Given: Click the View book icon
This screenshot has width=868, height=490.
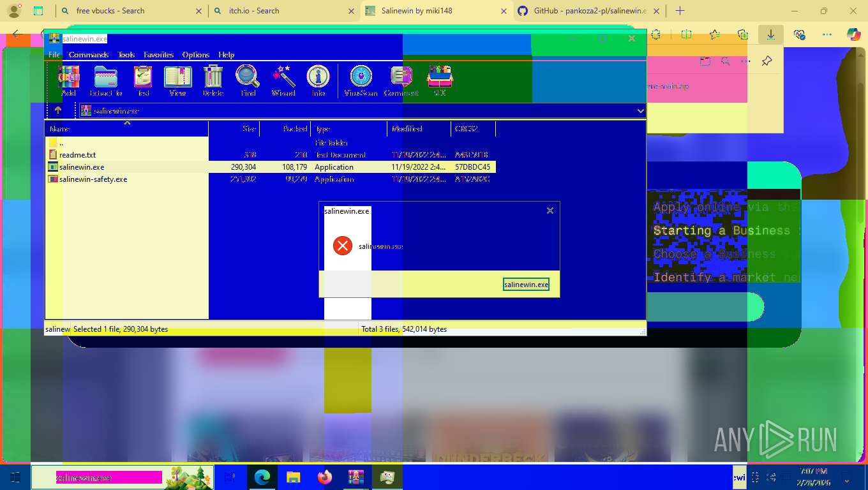Looking at the screenshot, I should pyautogui.click(x=177, y=81).
